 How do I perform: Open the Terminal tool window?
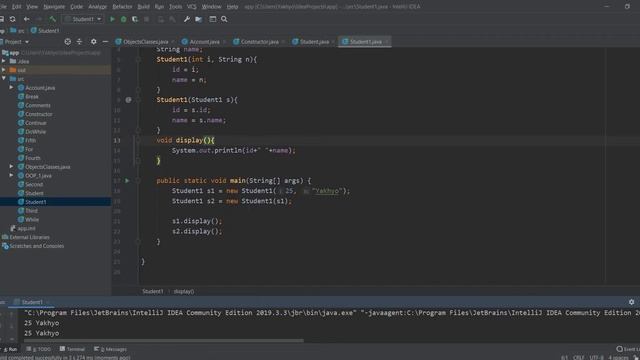tap(72, 349)
